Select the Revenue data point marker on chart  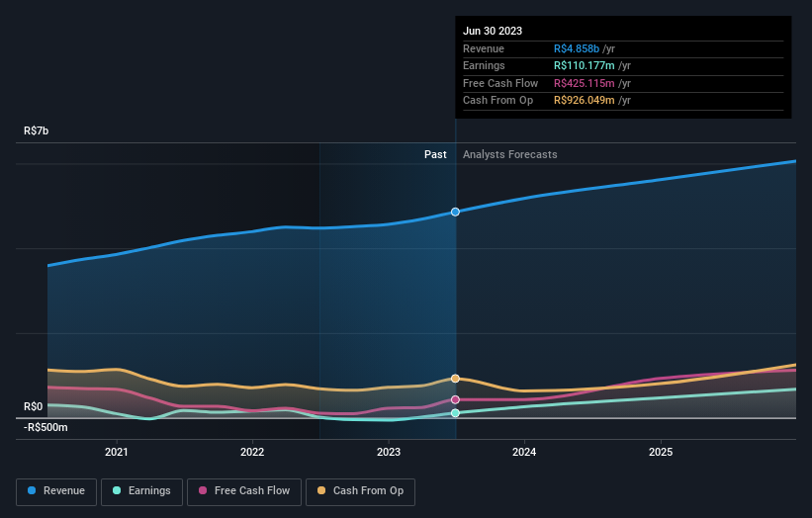pyautogui.click(x=455, y=212)
